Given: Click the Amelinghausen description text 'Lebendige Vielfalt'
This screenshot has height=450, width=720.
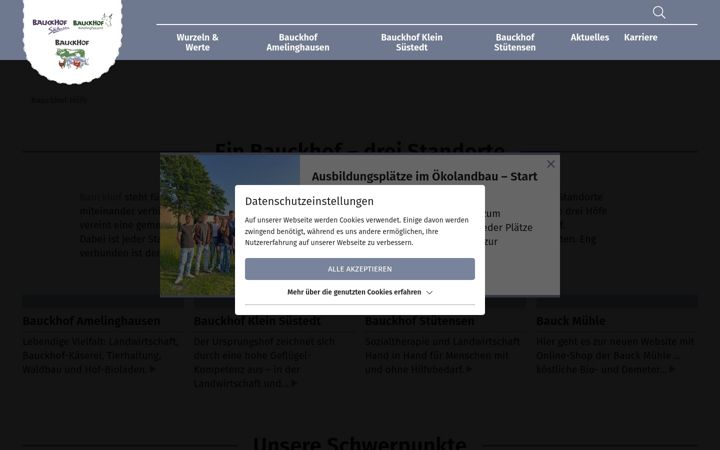Looking at the screenshot, I should click(101, 355).
